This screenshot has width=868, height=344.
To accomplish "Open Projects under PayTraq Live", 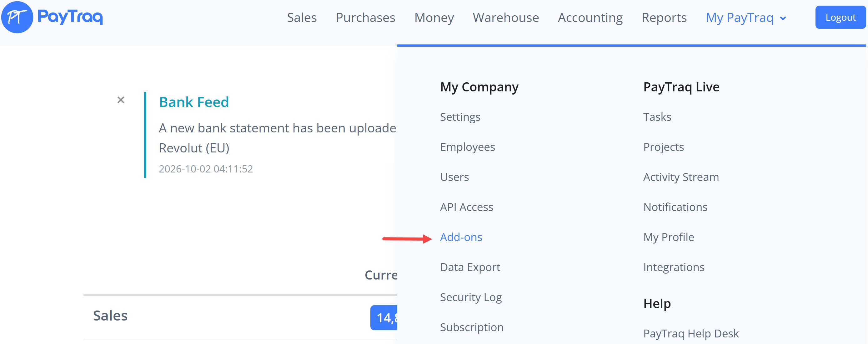I will click(x=664, y=147).
